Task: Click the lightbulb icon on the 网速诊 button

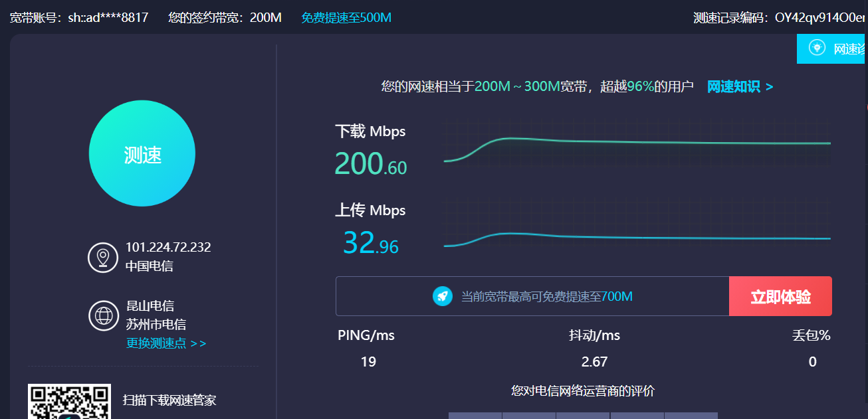Action: click(x=817, y=48)
